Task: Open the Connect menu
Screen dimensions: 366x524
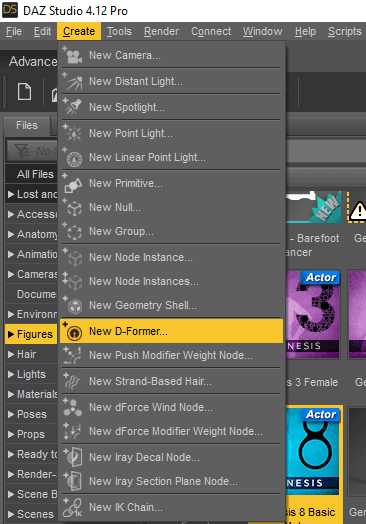Action: click(x=211, y=31)
